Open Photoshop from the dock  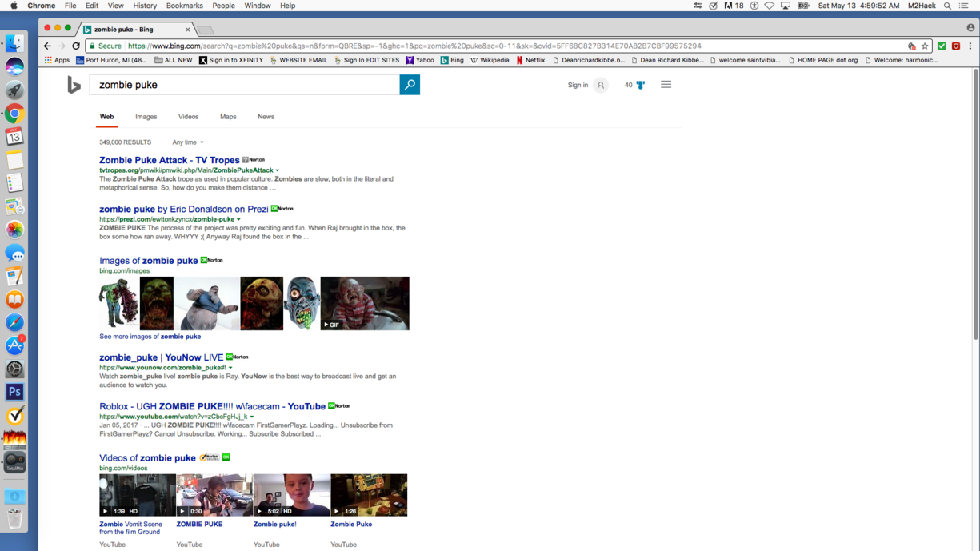[x=14, y=392]
